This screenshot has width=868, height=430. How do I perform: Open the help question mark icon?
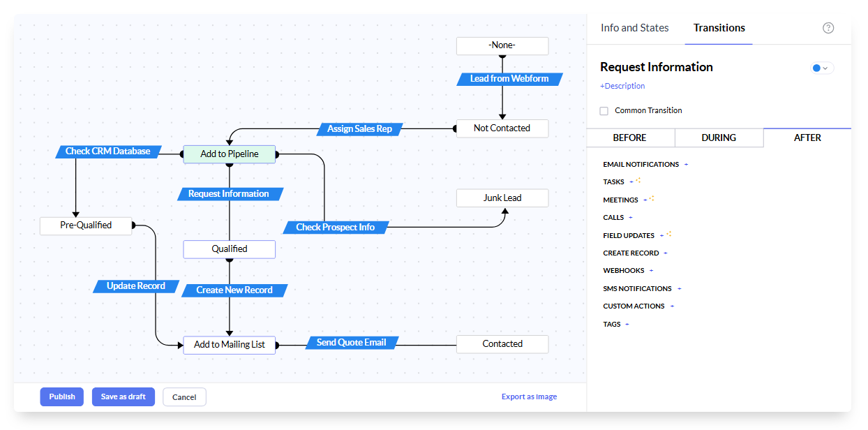coord(828,28)
